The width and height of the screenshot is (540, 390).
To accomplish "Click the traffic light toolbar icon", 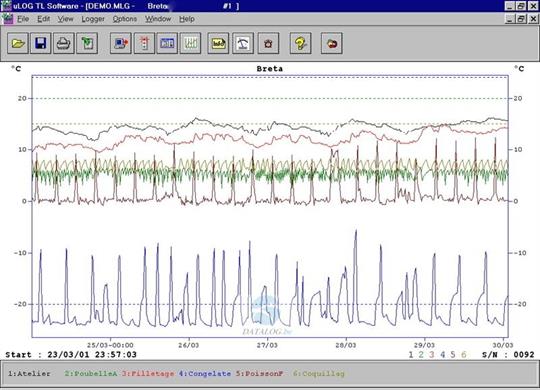I will coord(144,43).
